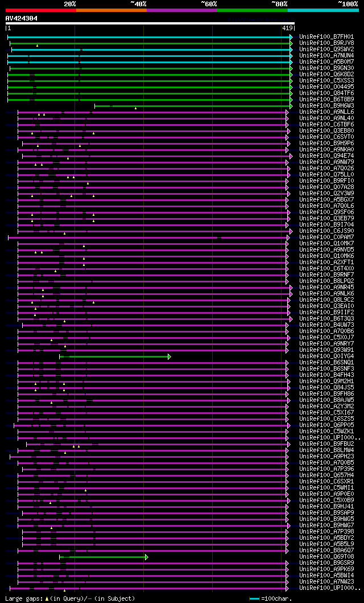Select the UniRef100_A7NW23 label
Viewport: 364px width, 603px height.
tap(327, 581)
